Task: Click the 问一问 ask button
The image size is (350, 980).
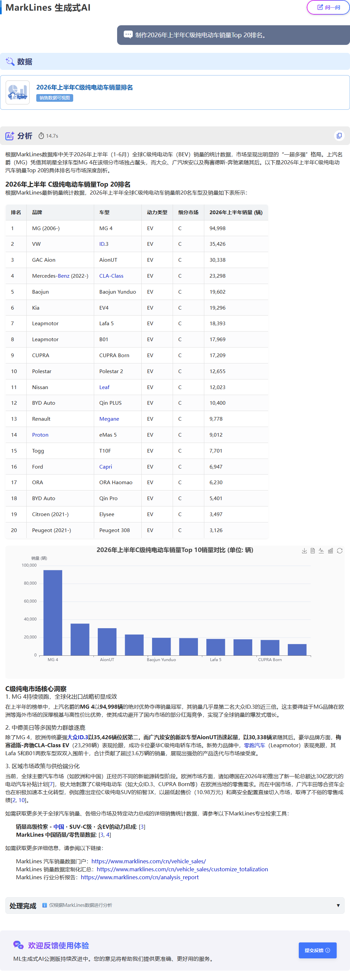Action: 329,7
